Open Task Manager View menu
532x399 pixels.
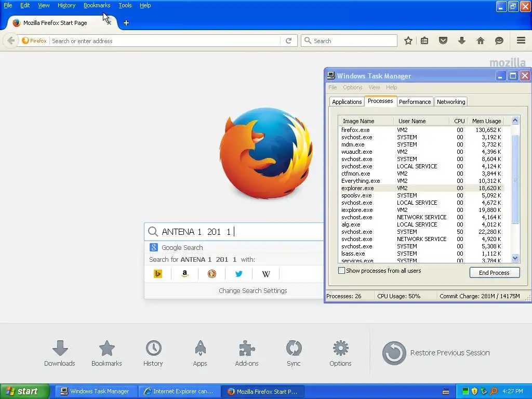click(374, 87)
